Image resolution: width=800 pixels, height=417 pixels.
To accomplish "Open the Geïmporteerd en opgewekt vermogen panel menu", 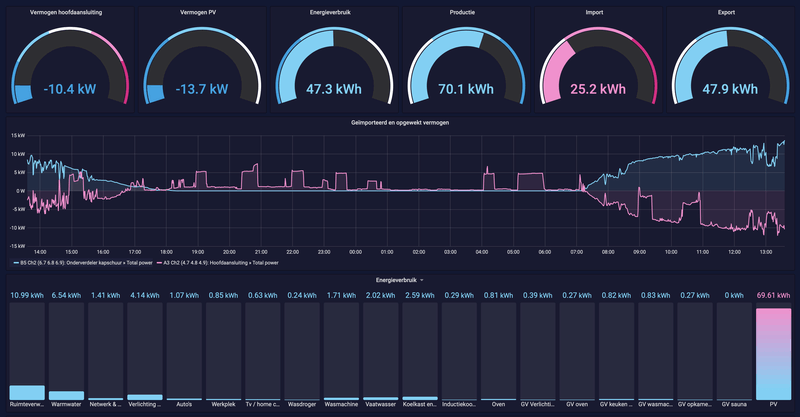I will 400,122.
